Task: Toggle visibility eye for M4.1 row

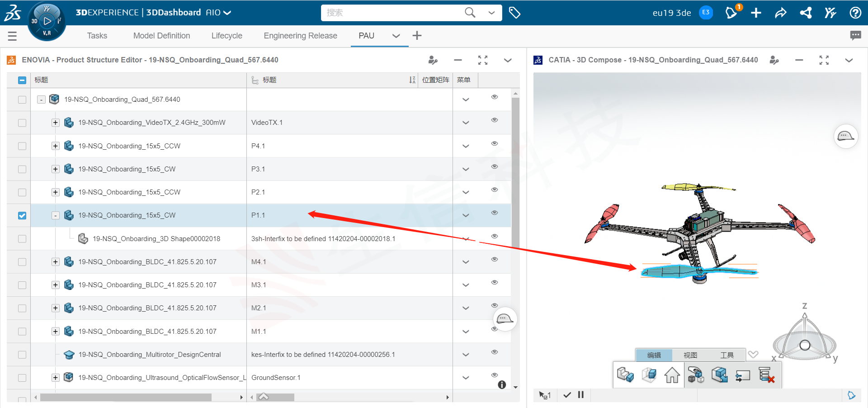Action: (495, 259)
